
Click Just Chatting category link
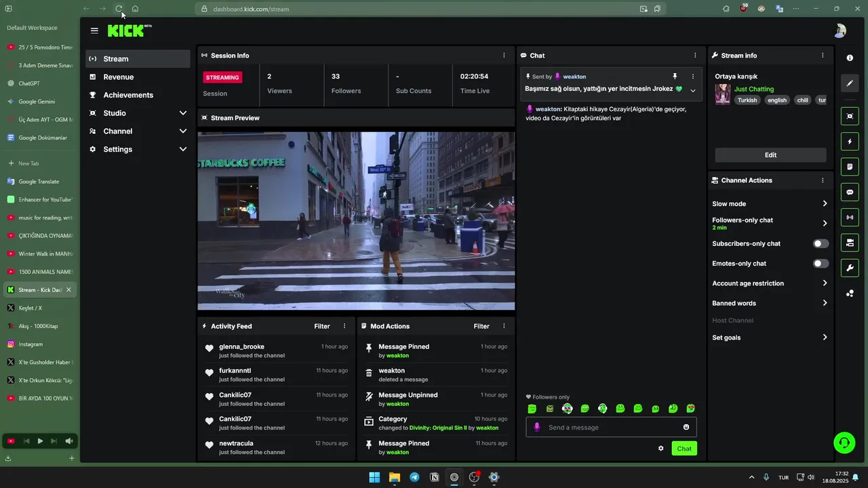pos(754,89)
